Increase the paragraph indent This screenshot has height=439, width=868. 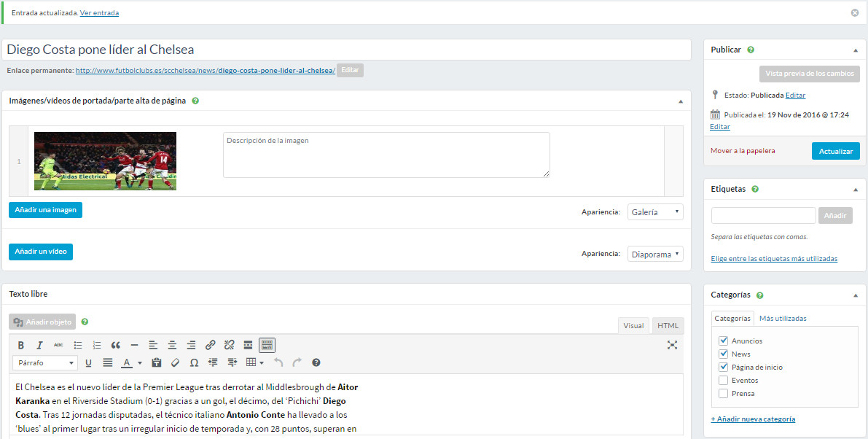tap(232, 362)
